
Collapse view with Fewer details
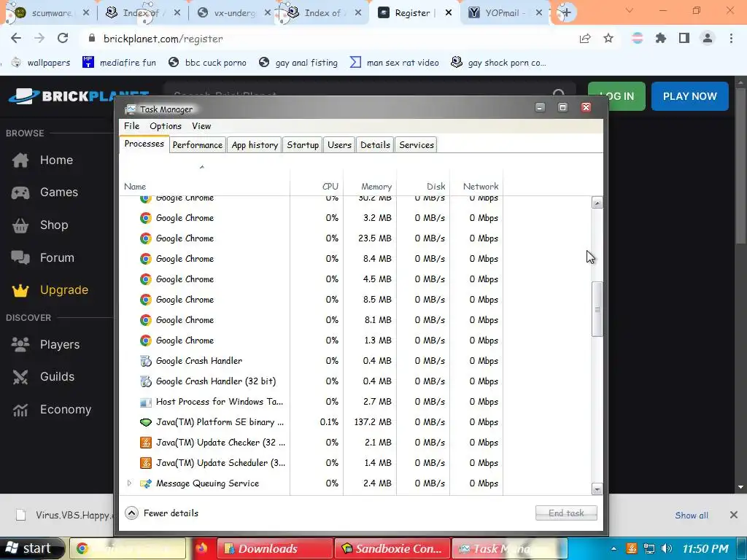point(161,513)
